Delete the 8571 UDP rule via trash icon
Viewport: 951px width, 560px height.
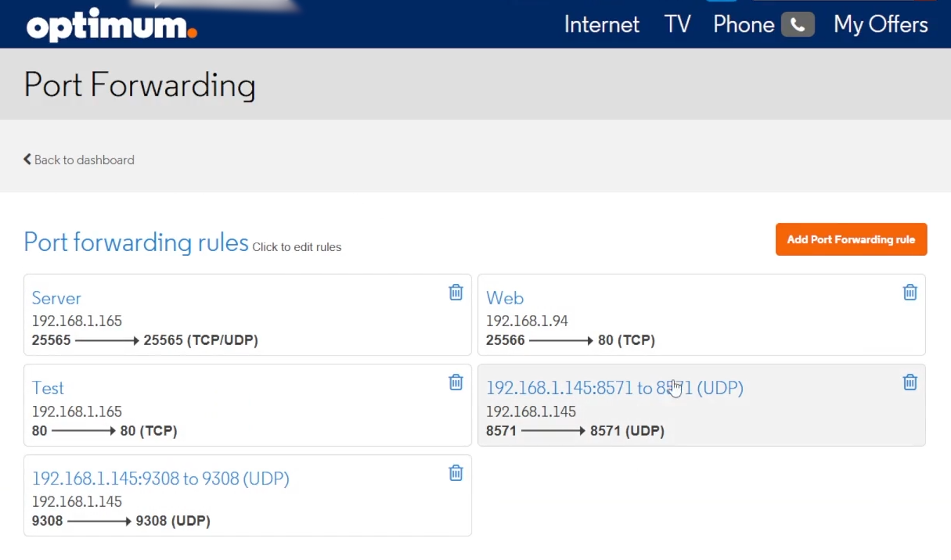click(x=910, y=382)
